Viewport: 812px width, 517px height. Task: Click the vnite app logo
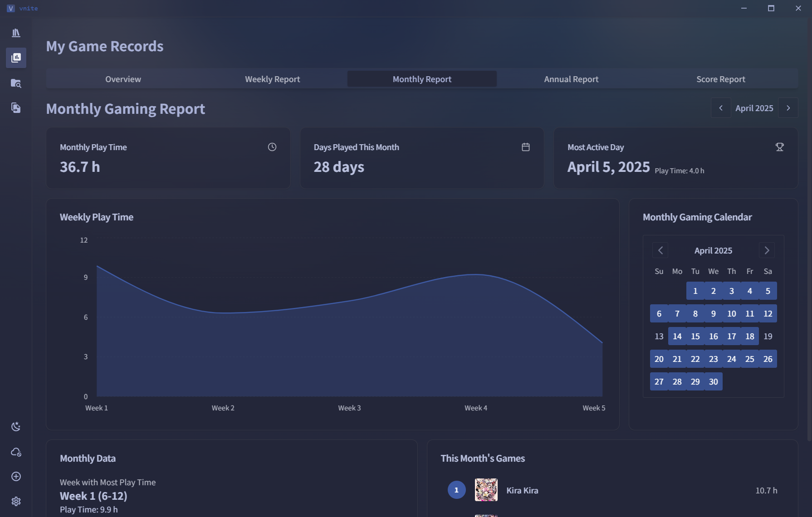pyautogui.click(x=11, y=9)
